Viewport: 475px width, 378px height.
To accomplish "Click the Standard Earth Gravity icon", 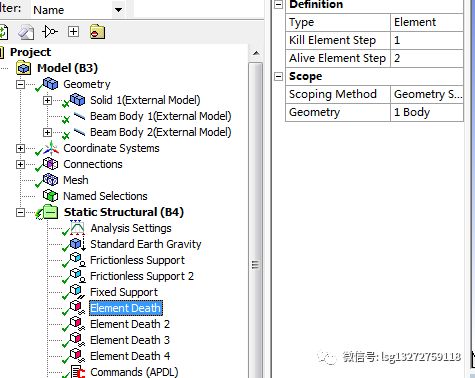I will click(x=77, y=244).
